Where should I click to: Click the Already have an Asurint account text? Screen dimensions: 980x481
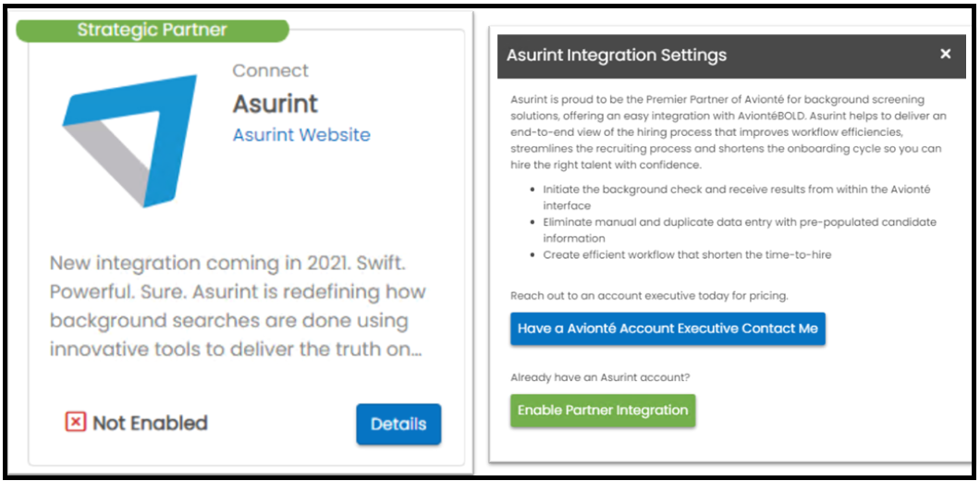point(604,377)
